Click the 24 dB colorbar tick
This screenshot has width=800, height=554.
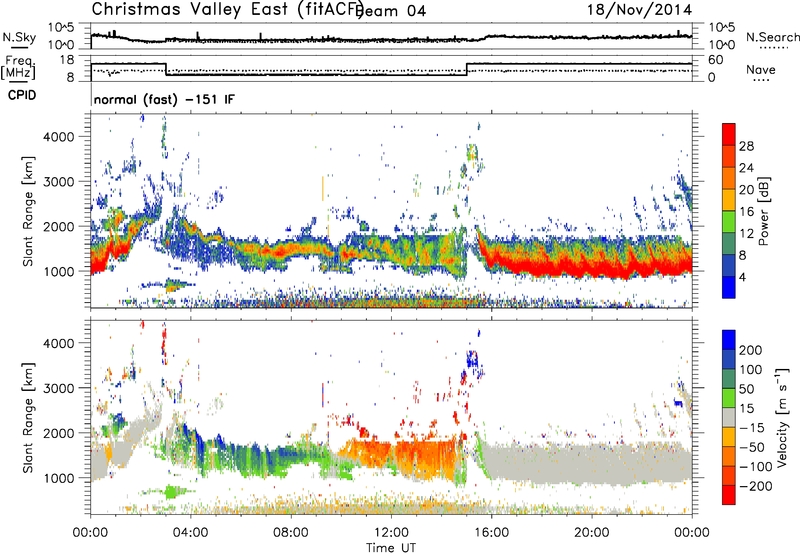point(746,168)
